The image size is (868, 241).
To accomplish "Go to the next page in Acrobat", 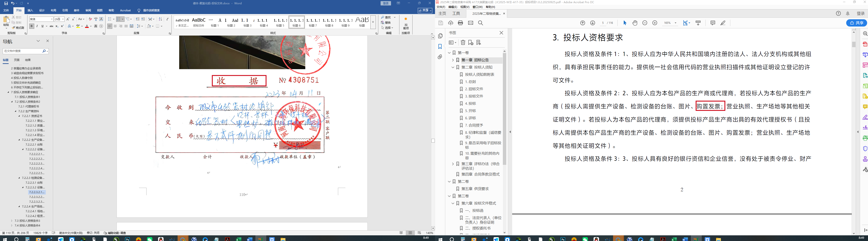I will pos(593,23).
